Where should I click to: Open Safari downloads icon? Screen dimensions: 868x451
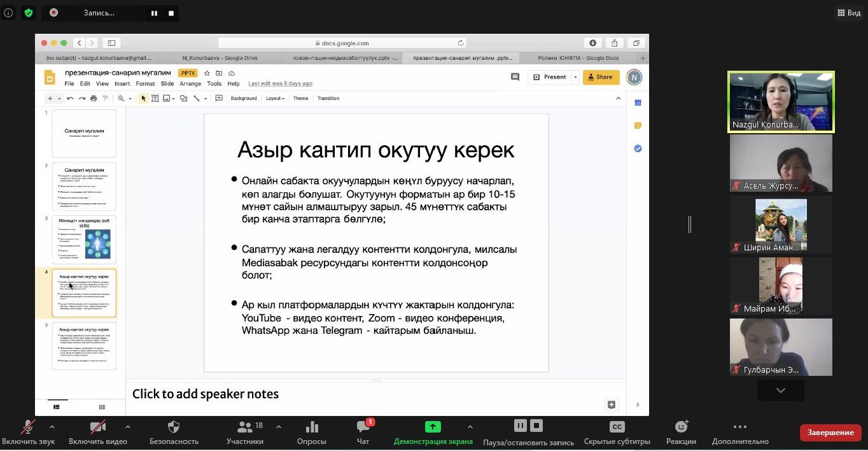point(593,43)
